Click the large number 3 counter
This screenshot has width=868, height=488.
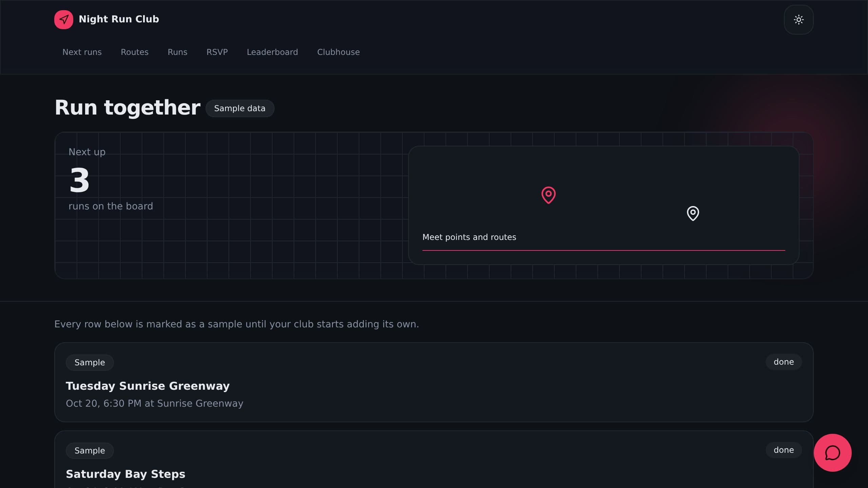(79, 180)
